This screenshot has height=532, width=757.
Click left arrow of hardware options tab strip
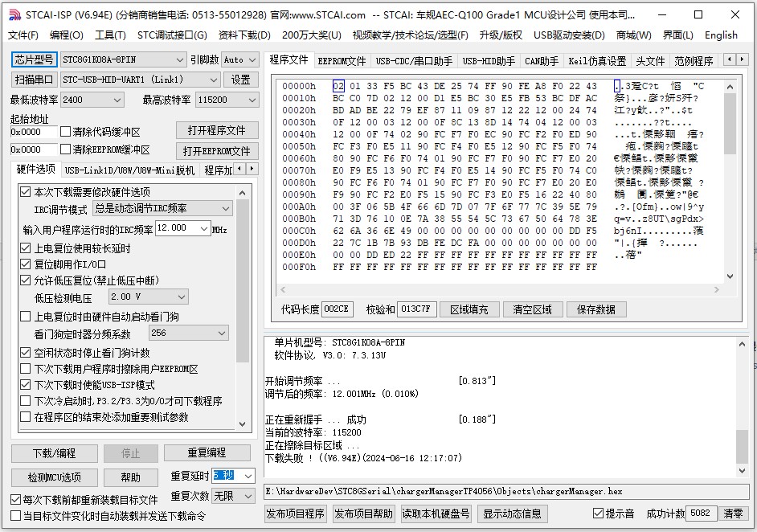tap(239, 169)
